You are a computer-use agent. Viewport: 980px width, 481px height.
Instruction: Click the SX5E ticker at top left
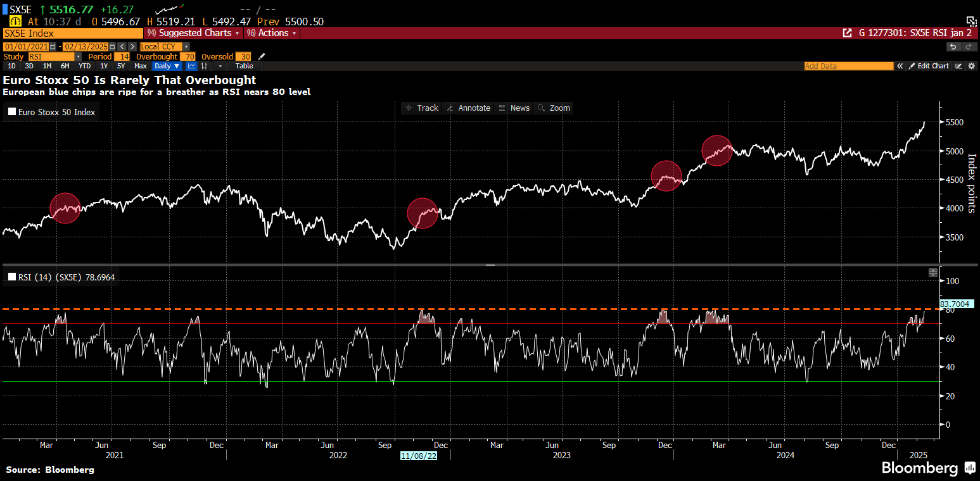[x=21, y=9]
